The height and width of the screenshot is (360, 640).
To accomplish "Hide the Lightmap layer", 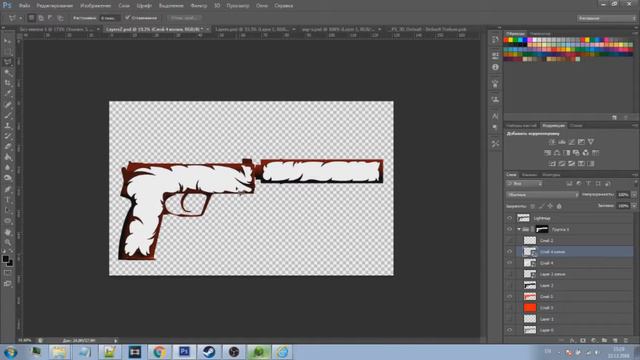I will coord(509,218).
